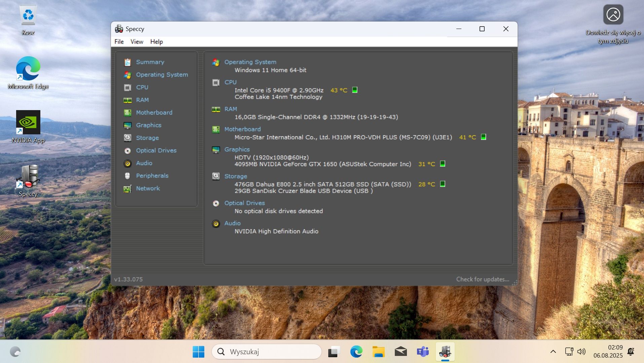The image size is (644, 363).
Task: Go to the CPU section in sidebar
Action: [142, 87]
